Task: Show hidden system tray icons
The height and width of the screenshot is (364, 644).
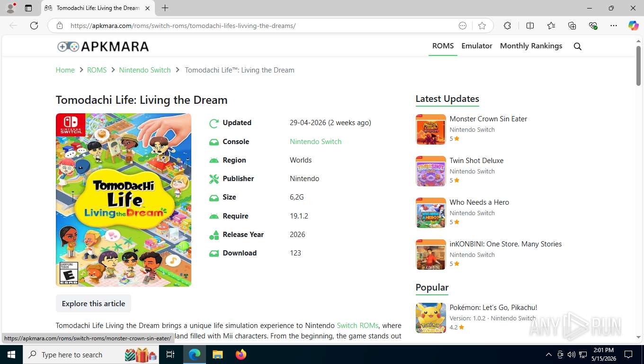Action: tap(549, 355)
